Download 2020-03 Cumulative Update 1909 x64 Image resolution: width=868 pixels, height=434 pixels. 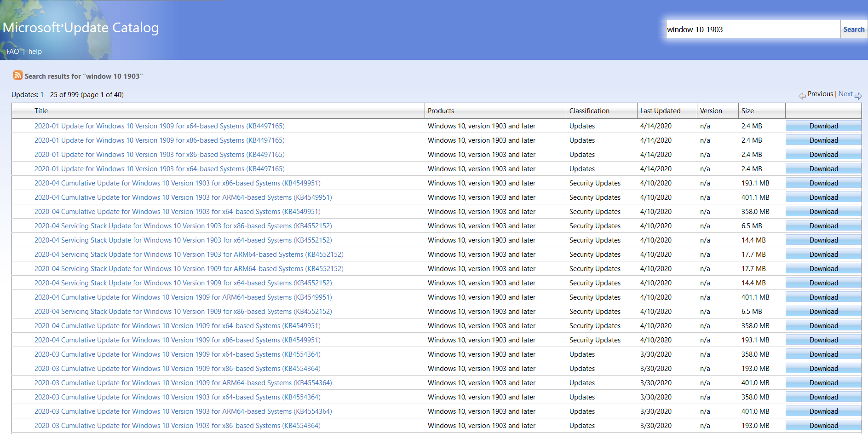(823, 354)
